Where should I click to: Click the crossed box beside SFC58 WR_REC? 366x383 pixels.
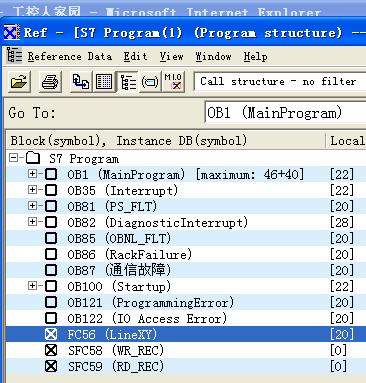click(51, 350)
